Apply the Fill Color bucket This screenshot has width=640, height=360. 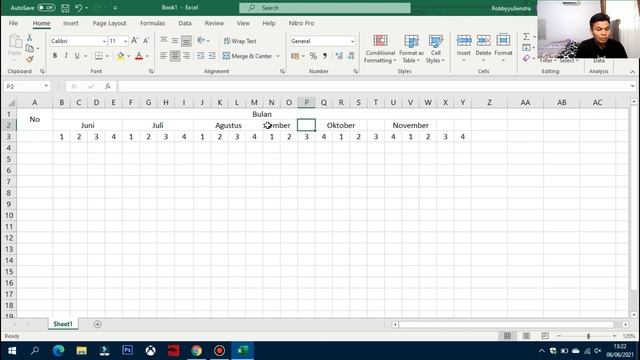click(x=120, y=56)
